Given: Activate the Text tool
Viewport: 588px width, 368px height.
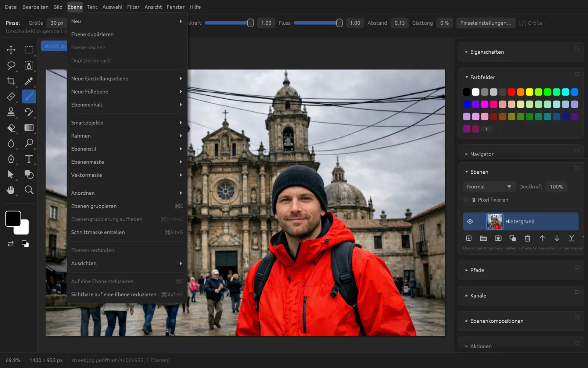Looking at the screenshot, I should (29, 159).
